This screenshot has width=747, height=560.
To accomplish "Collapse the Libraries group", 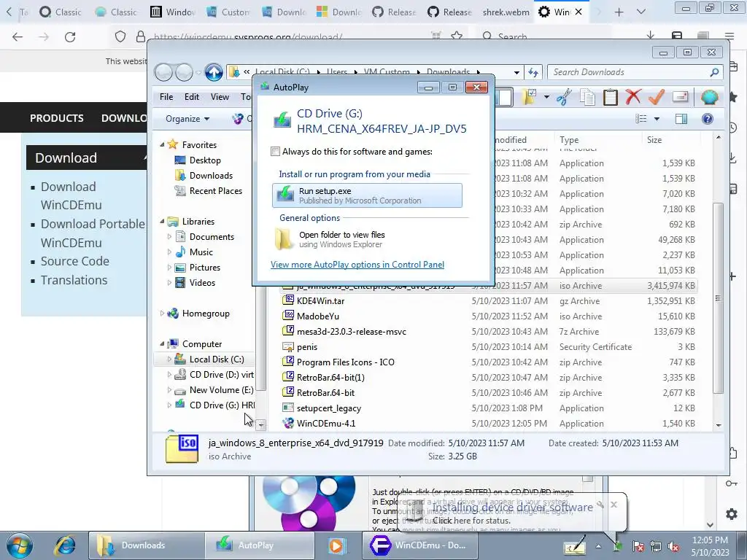I will [x=162, y=222].
